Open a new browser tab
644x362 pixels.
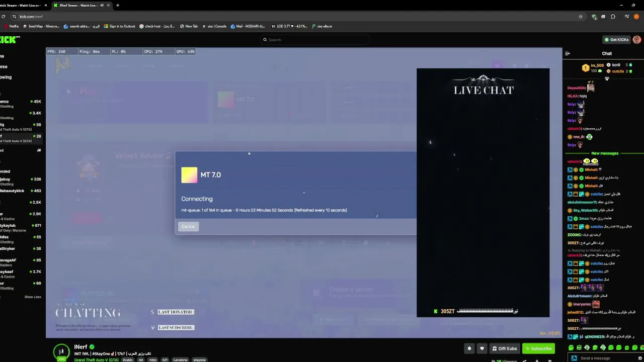coord(118,5)
